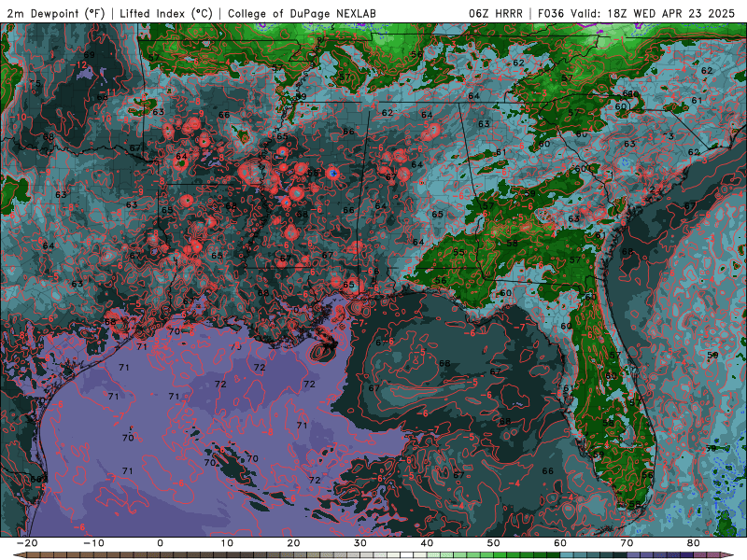Click the "-12" lifted index contour label

79,64
